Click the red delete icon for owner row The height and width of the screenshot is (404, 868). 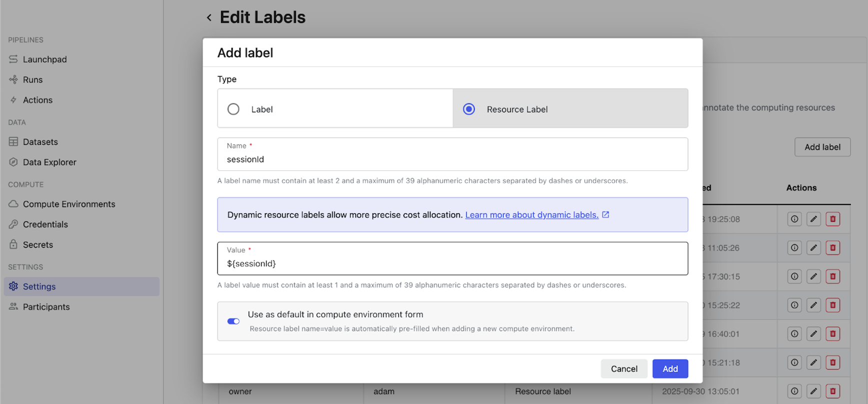pos(832,391)
